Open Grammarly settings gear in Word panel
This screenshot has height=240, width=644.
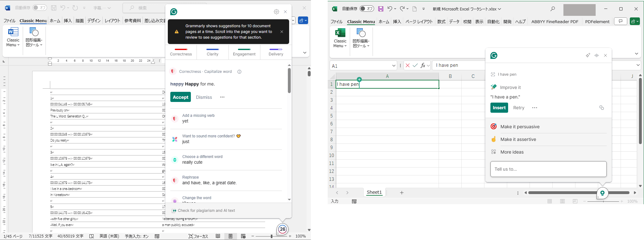[x=276, y=12]
